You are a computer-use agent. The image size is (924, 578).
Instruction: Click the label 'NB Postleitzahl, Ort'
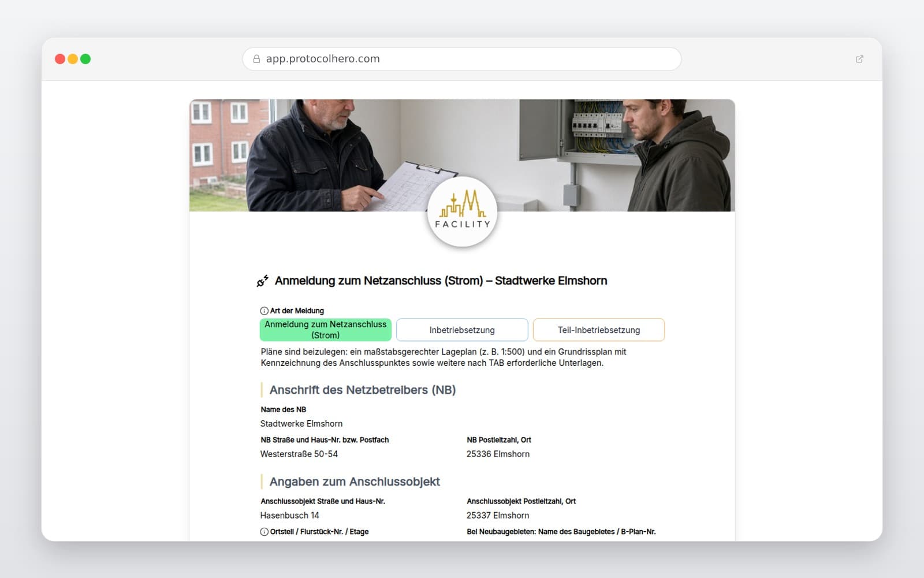click(x=499, y=440)
